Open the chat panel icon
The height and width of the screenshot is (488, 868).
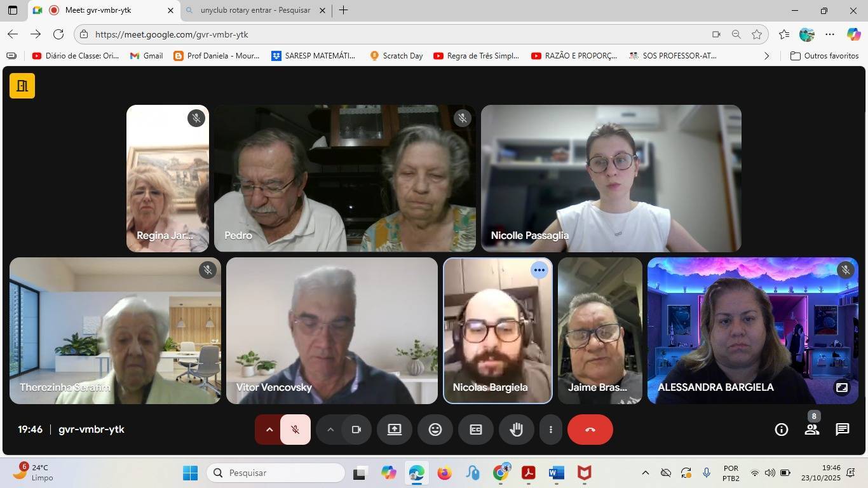tap(842, 430)
